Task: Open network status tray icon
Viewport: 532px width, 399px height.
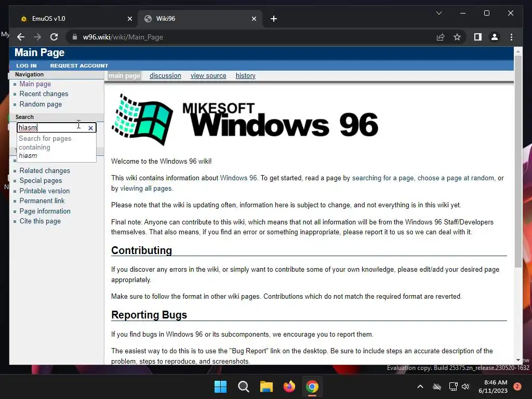Action: (x=453, y=387)
